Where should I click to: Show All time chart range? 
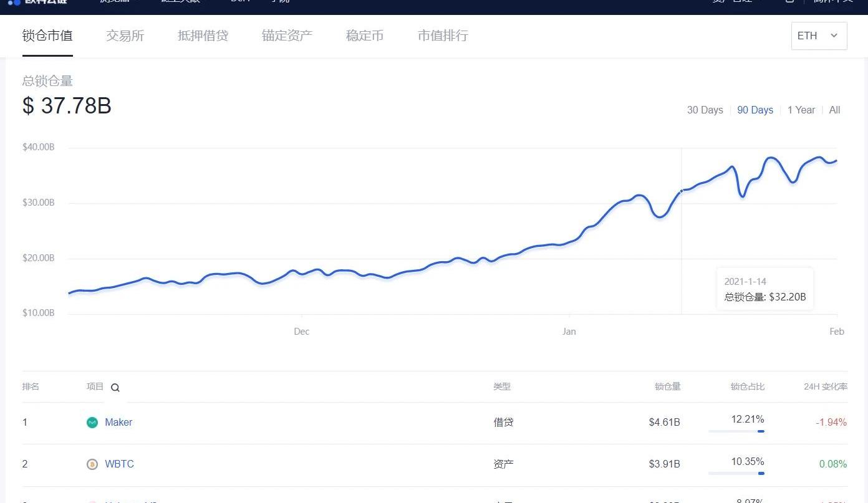click(834, 110)
